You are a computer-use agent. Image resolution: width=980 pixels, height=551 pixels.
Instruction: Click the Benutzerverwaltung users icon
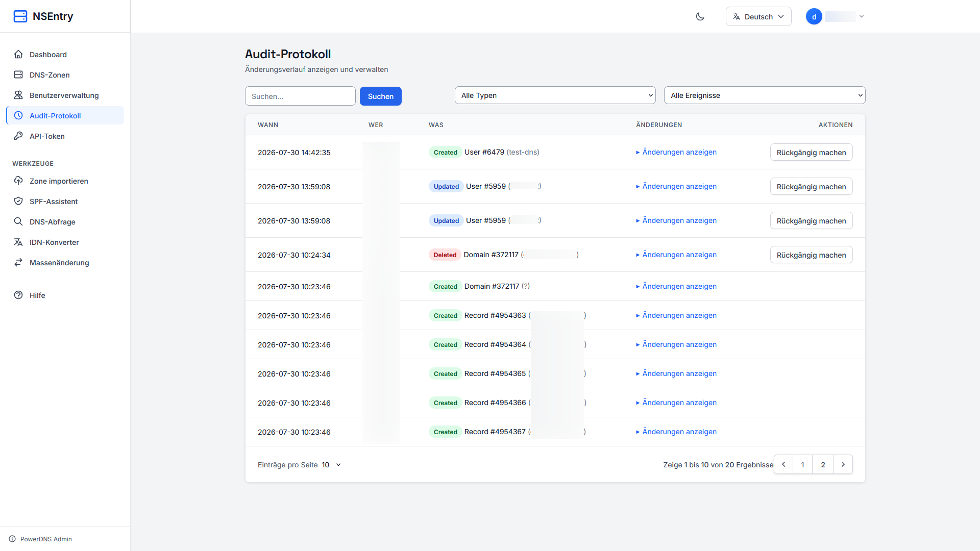(18, 95)
